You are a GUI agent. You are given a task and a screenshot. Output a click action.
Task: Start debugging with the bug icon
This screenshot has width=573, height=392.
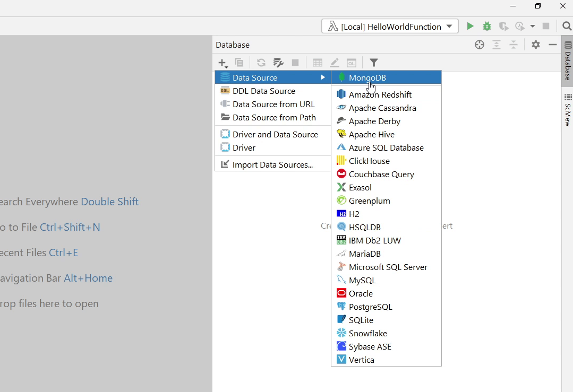486,26
